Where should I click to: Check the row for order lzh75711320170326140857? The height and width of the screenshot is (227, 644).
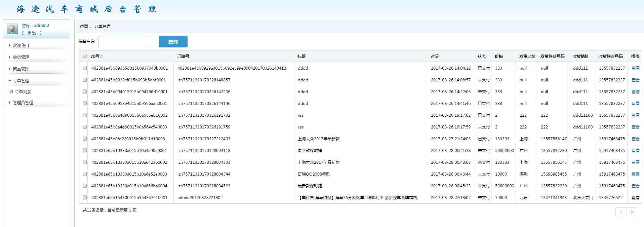click(85, 80)
